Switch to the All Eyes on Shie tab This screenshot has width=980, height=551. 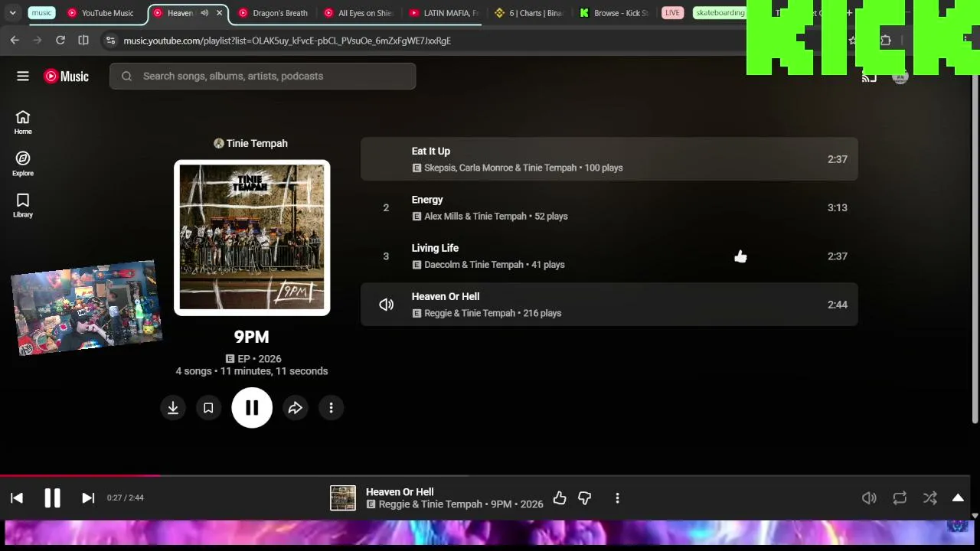click(x=358, y=13)
